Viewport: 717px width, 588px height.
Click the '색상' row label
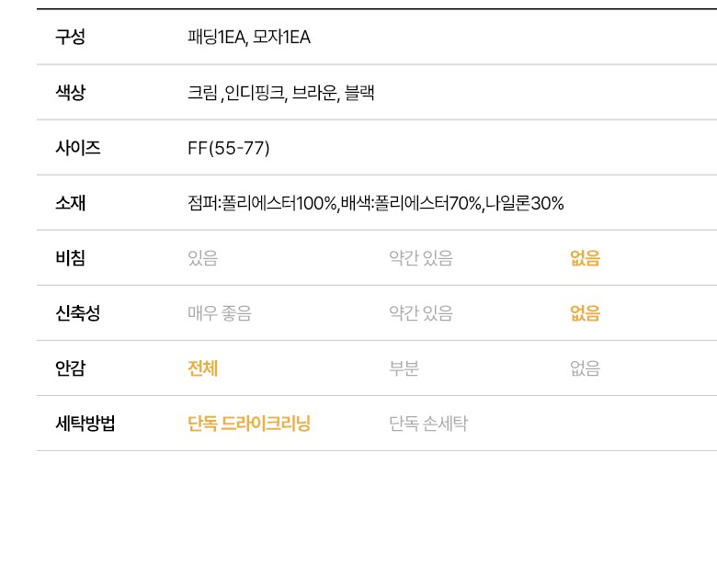70,93
